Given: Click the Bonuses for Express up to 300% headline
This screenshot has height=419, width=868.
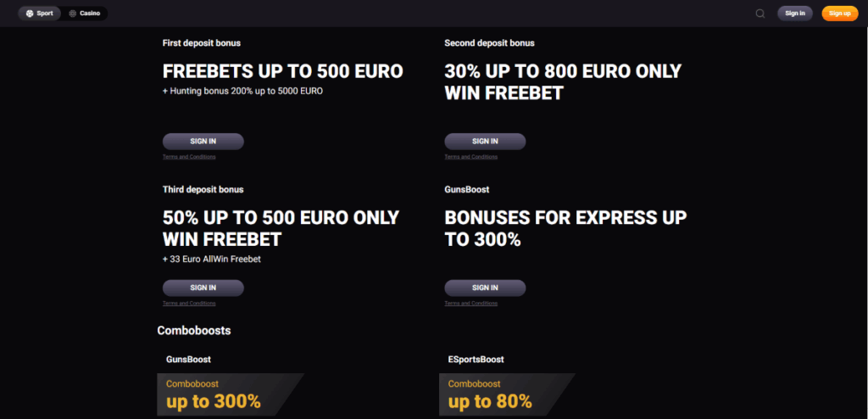Looking at the screenshot, I should tap(565, 228).
